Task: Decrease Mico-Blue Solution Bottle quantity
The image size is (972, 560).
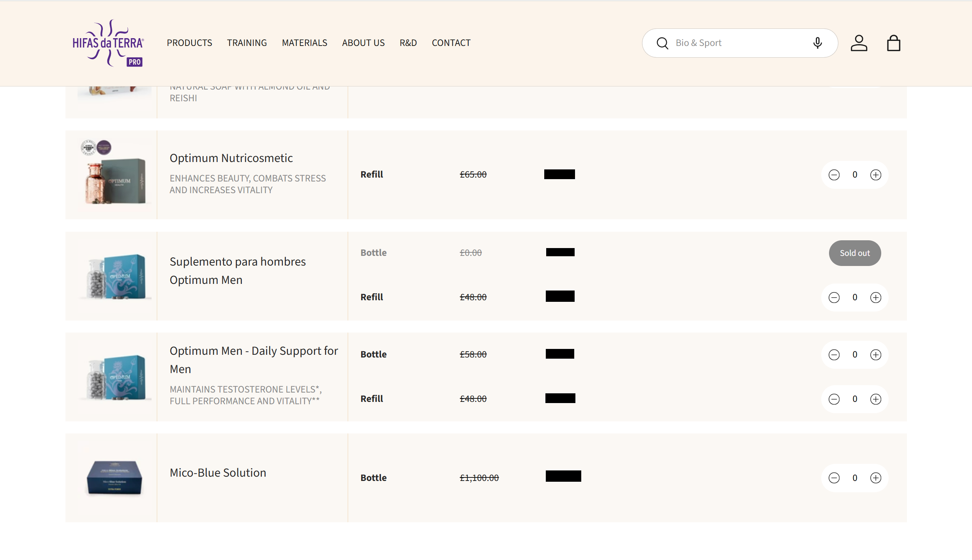Action: [x=834, y=478]
